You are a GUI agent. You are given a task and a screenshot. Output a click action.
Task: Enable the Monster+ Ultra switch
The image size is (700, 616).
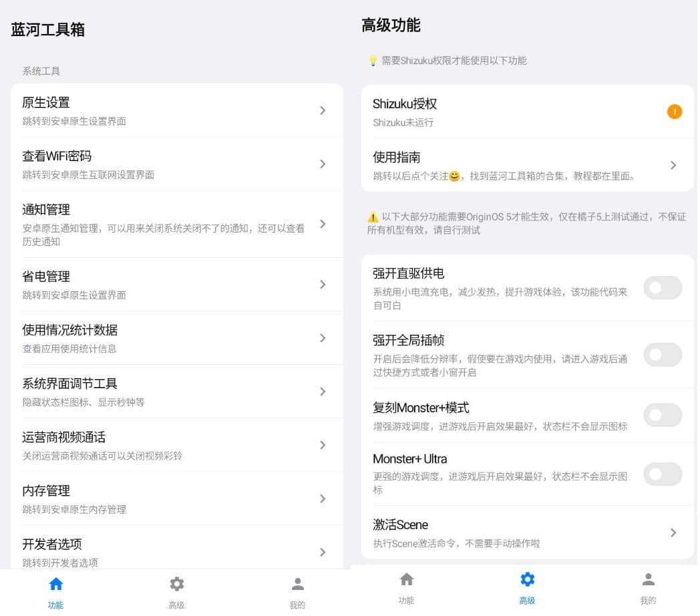click(663, 474)
